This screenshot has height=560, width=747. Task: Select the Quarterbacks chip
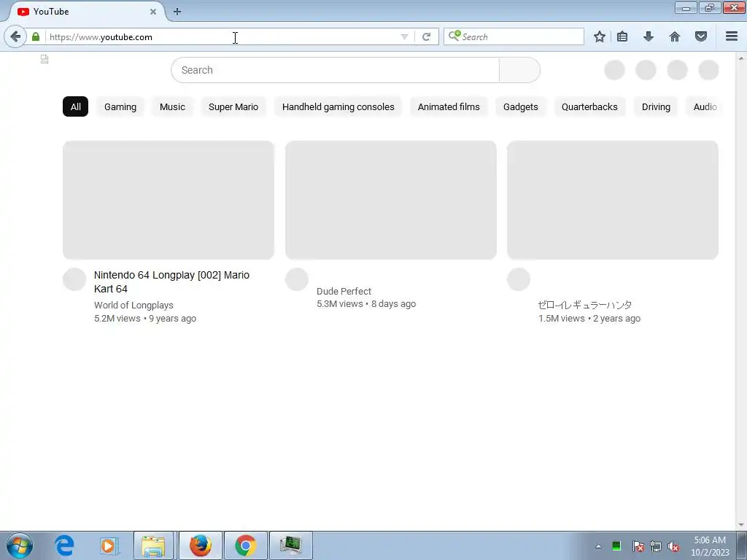click(x=589, y=106)
